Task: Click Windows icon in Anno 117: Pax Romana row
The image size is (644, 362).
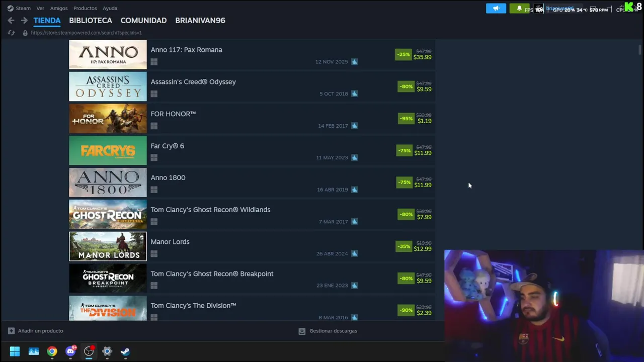Action: (154, 62)
